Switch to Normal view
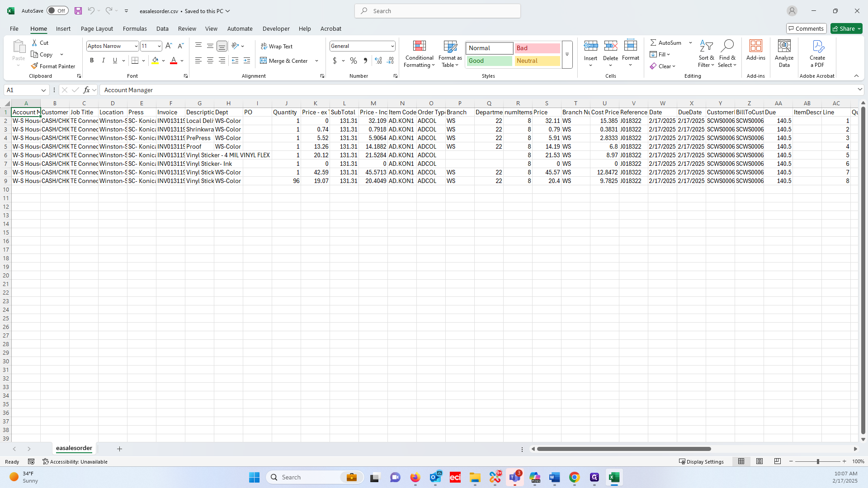The height and width of the screenshot is (488, 868). 741,461
